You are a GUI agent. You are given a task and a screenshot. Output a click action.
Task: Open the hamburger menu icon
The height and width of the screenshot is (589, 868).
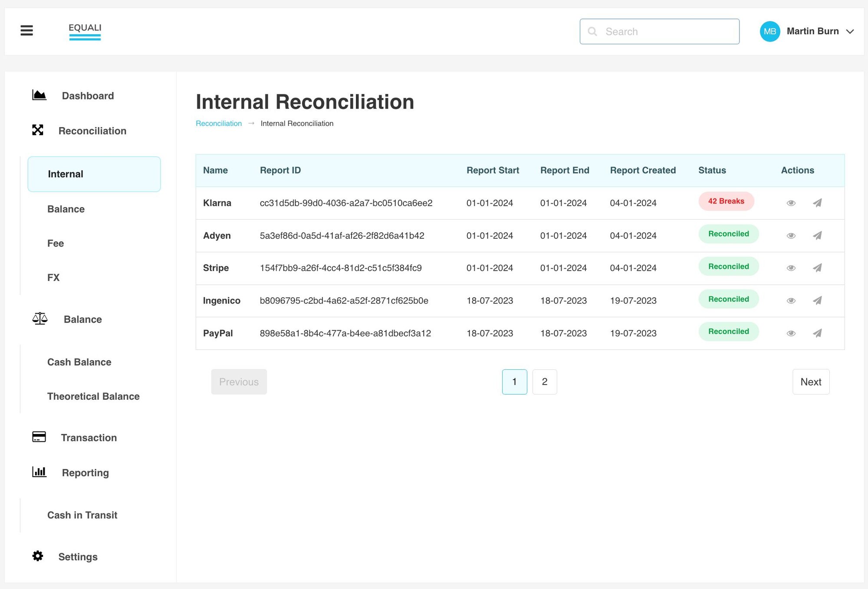(26, 30)
